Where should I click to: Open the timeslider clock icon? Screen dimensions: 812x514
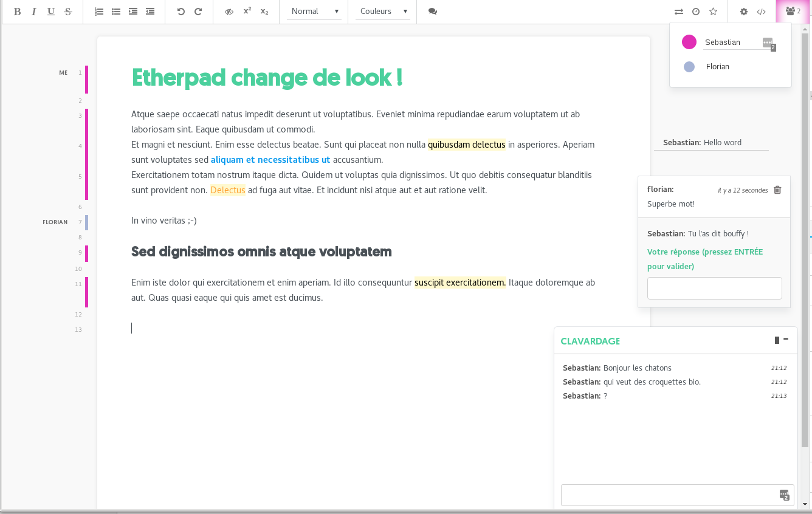click(696, 12)
